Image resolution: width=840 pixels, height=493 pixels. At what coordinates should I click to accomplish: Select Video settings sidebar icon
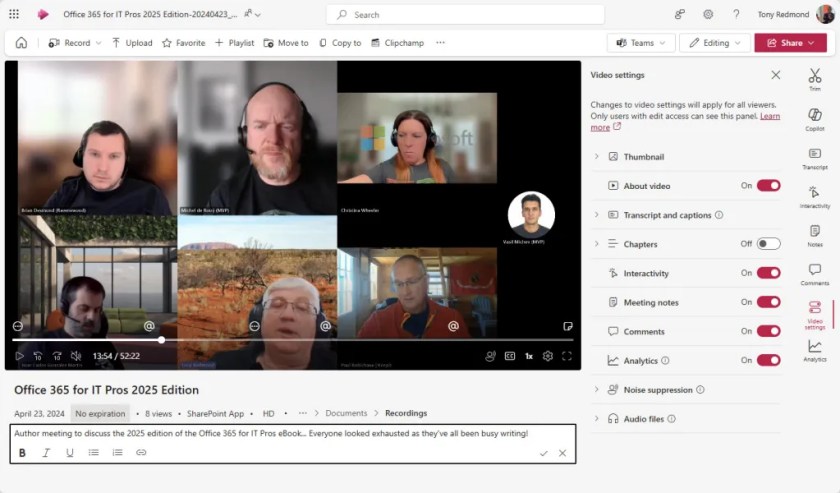[x=815, y=315]
